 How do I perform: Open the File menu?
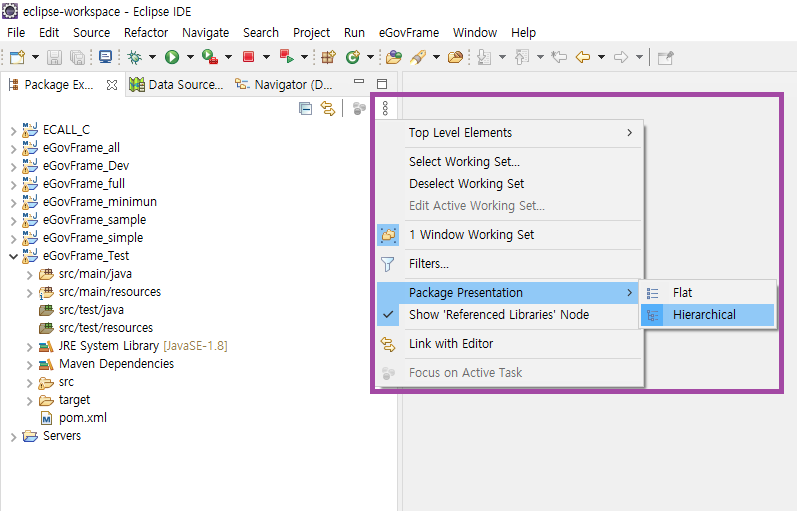tap(16, 33)
